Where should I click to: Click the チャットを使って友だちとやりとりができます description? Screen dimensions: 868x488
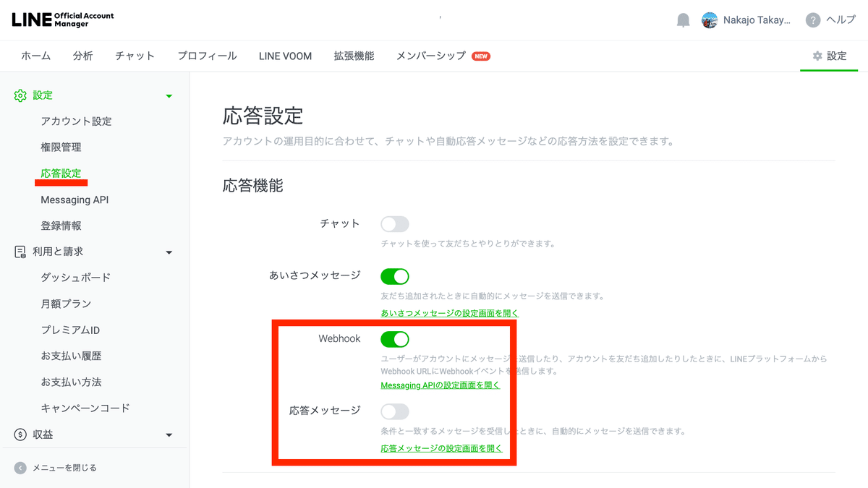click(x=468, y=244)
